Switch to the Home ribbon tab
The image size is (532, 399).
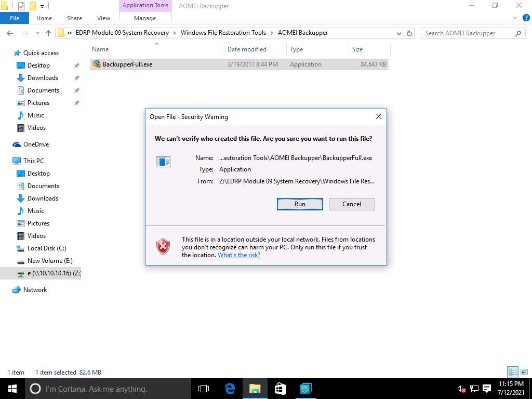(x=44, y=18)
